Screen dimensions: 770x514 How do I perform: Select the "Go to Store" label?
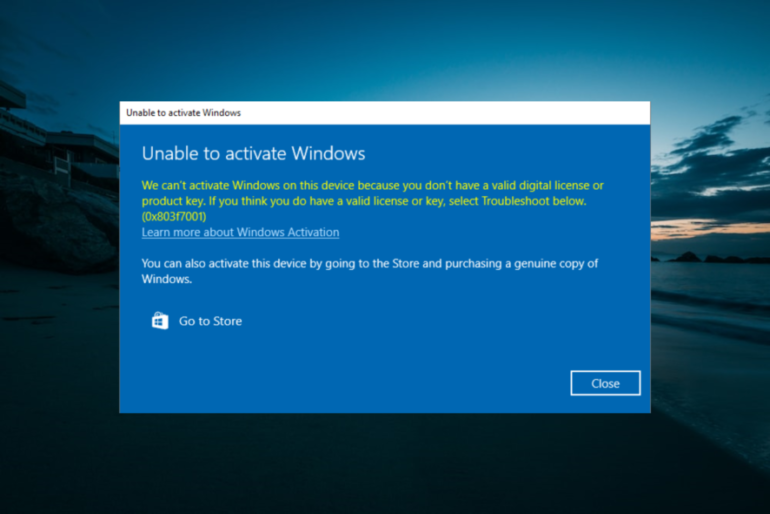click(x=210, y=321)
